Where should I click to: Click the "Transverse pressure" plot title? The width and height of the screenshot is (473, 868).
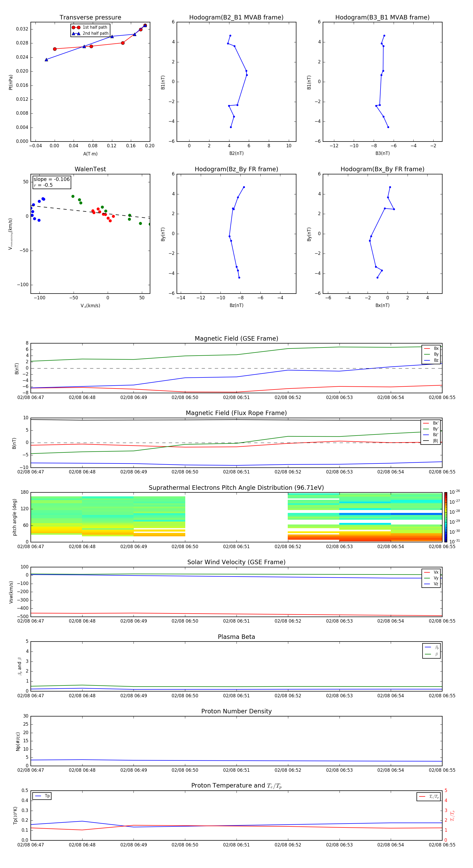pyautogui.click(x=90, y=17)
